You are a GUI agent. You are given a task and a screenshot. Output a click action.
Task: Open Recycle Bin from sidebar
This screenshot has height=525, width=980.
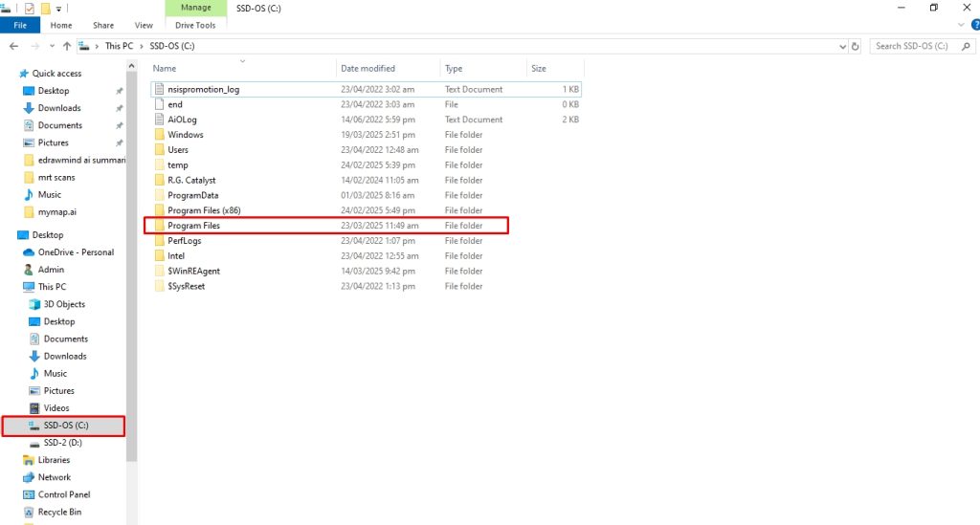point(59,513)
